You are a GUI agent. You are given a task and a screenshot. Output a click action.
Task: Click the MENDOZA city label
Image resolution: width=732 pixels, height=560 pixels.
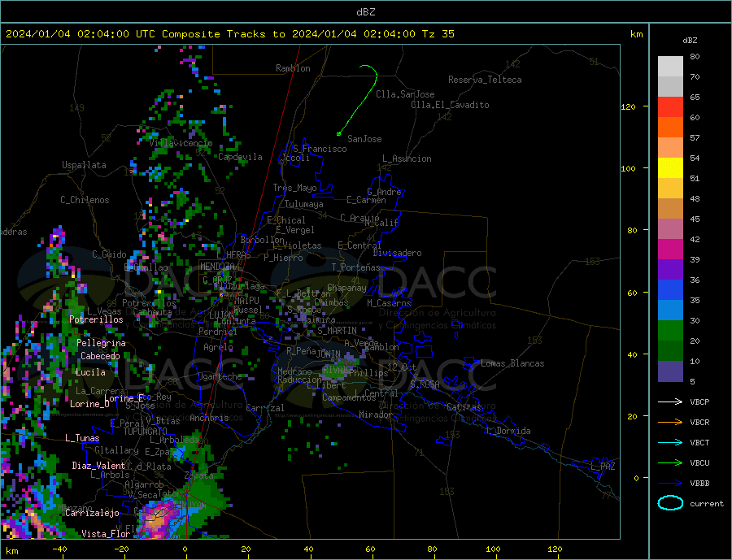coord(218,266)
